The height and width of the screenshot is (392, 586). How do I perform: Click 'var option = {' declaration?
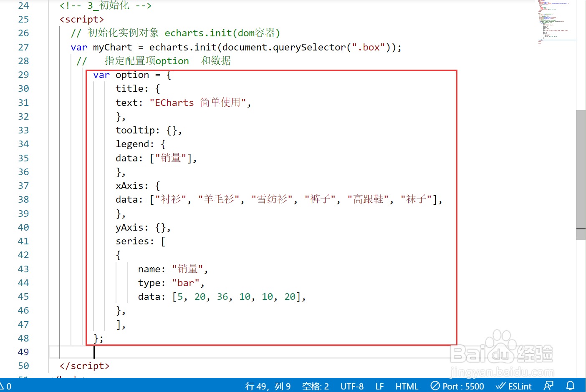point(132,75)
